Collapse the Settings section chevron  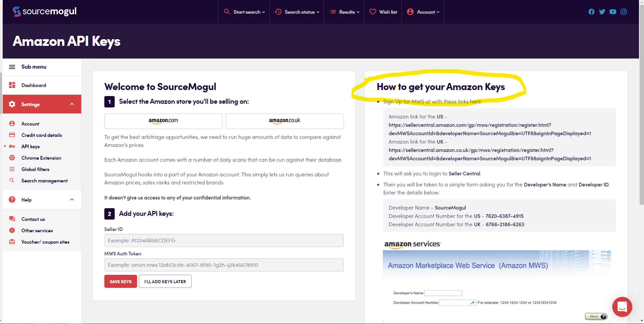(x=72, y=104)
